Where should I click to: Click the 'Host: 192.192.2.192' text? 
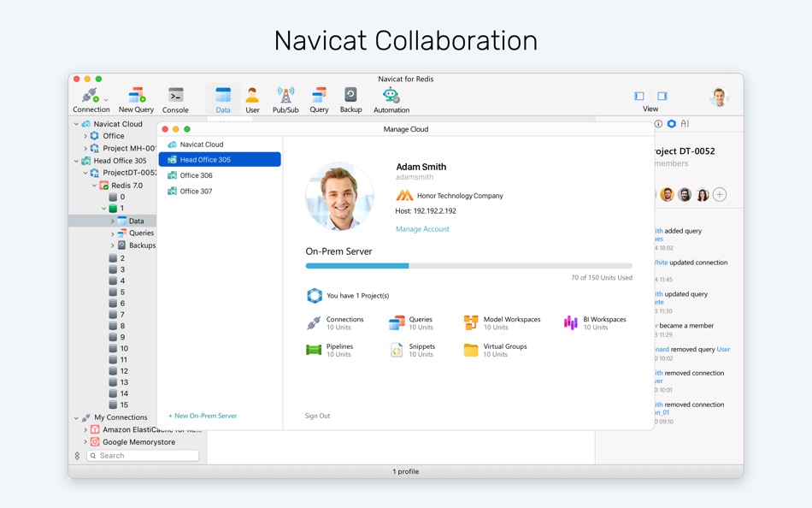[426, 211]
